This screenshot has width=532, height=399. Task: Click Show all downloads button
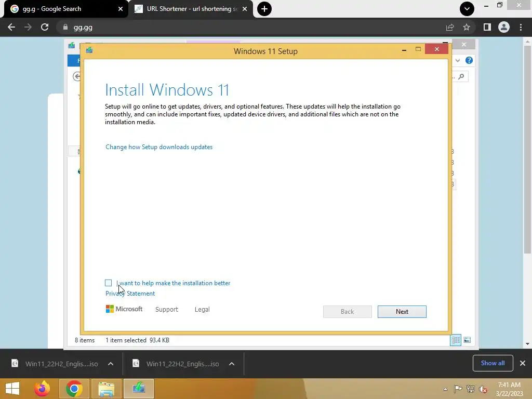493,363
